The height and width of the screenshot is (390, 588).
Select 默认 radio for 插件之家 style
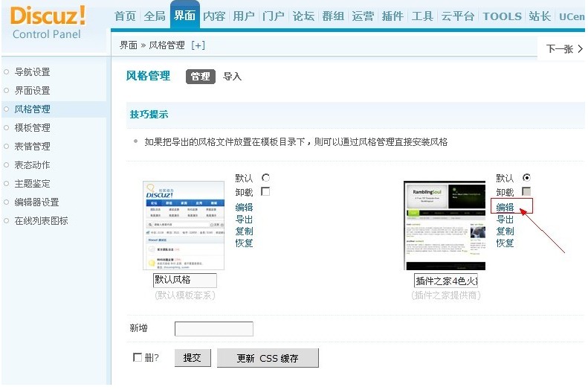[x=526, y=178]
